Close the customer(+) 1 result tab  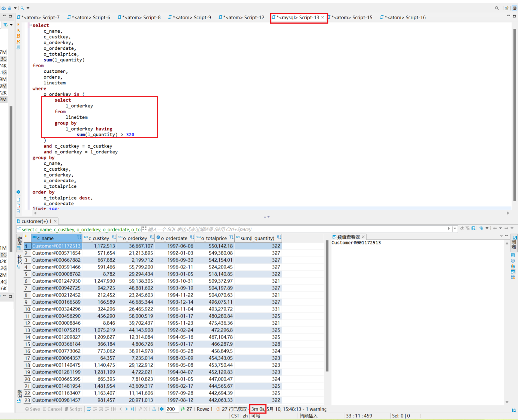(x=55, y=221)
